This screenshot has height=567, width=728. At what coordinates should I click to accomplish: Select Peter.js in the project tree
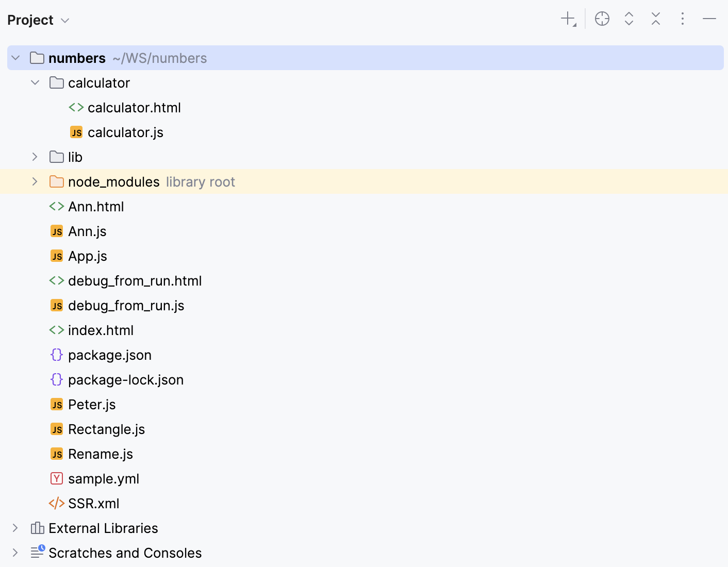click(x=92, y=404)
